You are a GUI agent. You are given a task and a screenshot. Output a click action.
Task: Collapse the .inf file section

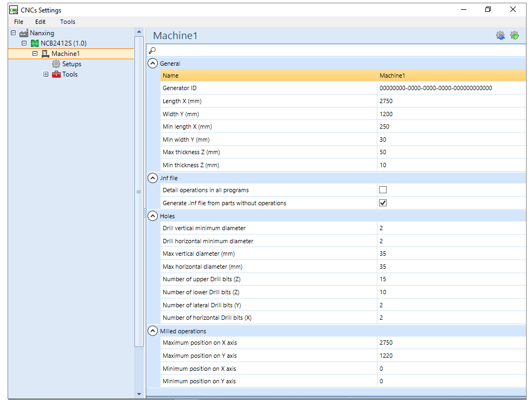[153, 178]
